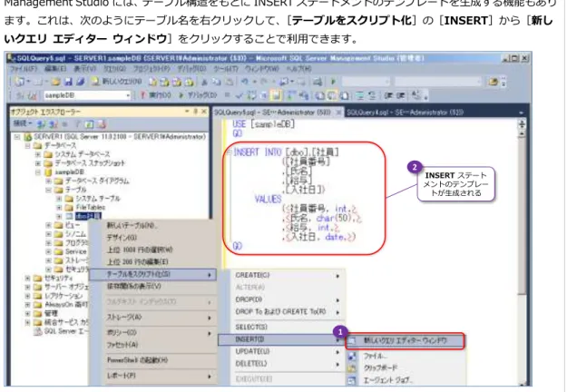Click the Undo toolbar icon
The height and width of the screenshot is (392, 567).
(245, 82)
